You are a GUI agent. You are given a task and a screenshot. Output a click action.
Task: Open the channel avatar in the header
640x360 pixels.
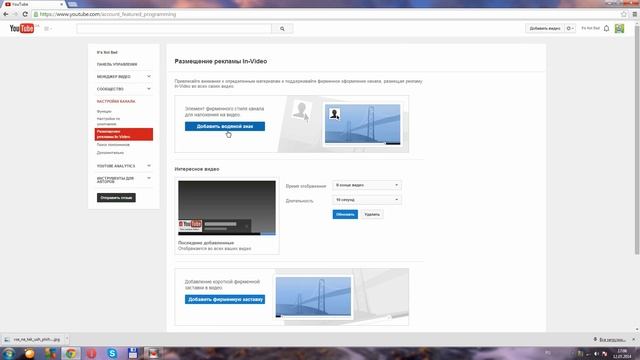[x=619, y=28]
